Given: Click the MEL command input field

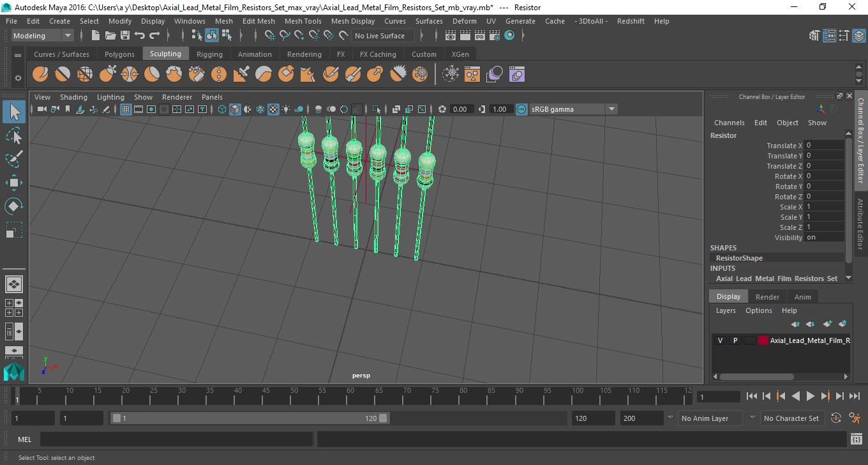Looking at the screenshot, I should [x=176, y=439].
